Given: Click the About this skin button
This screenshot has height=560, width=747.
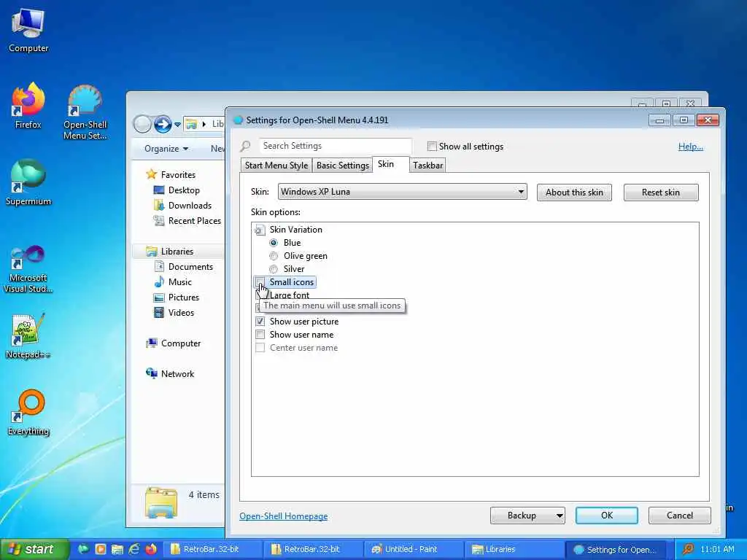Looking at the screenshot, I should 574,192.
